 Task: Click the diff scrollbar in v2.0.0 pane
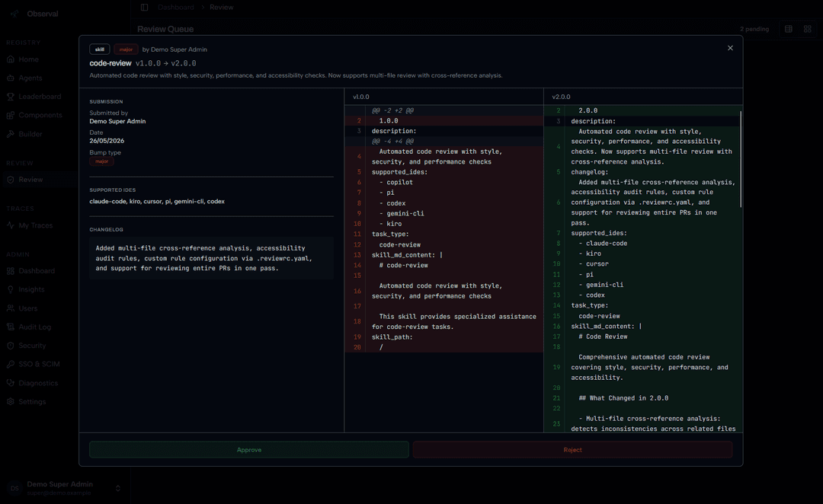(741, 159)
